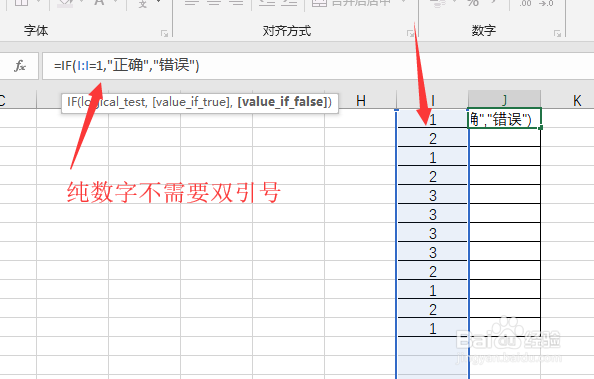Open the 对齐方式 group dialog launcher

coord(410,34)
